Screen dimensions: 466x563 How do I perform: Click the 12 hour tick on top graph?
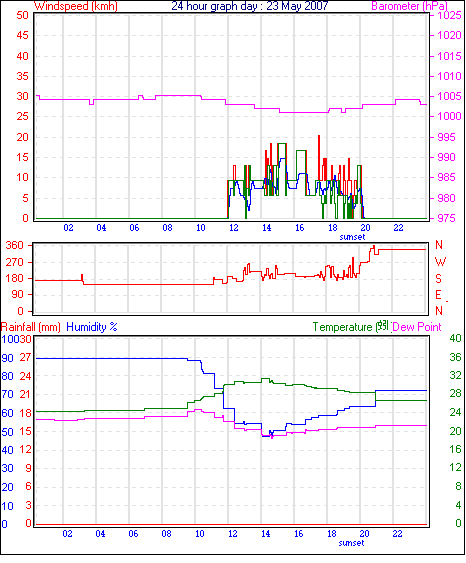pyautogui.click(x=234, y=228)
